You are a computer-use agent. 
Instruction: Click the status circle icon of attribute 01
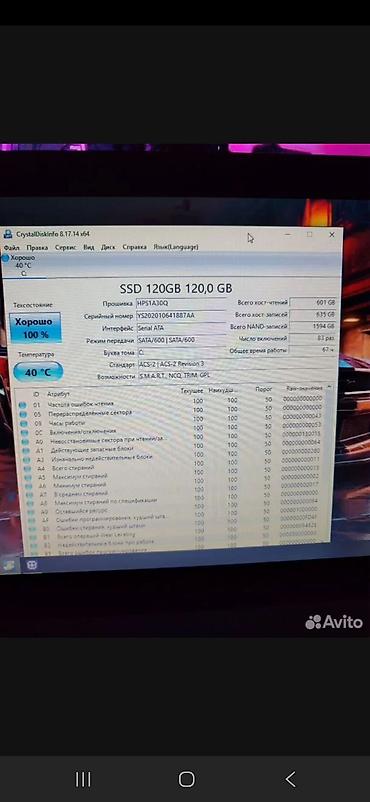(x=23, y=405)
